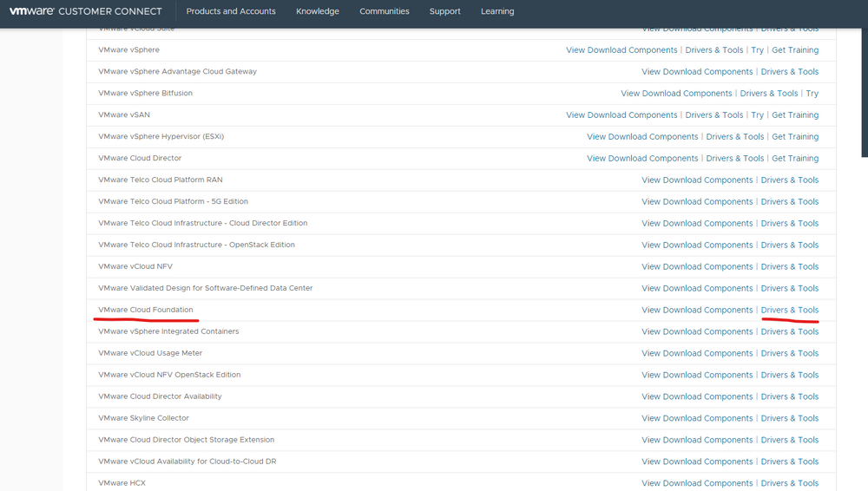View Download Components for VMware Cloud Director
Image resolution: width=868 pixels, height=491 pixels.
[x=642, y=158]
